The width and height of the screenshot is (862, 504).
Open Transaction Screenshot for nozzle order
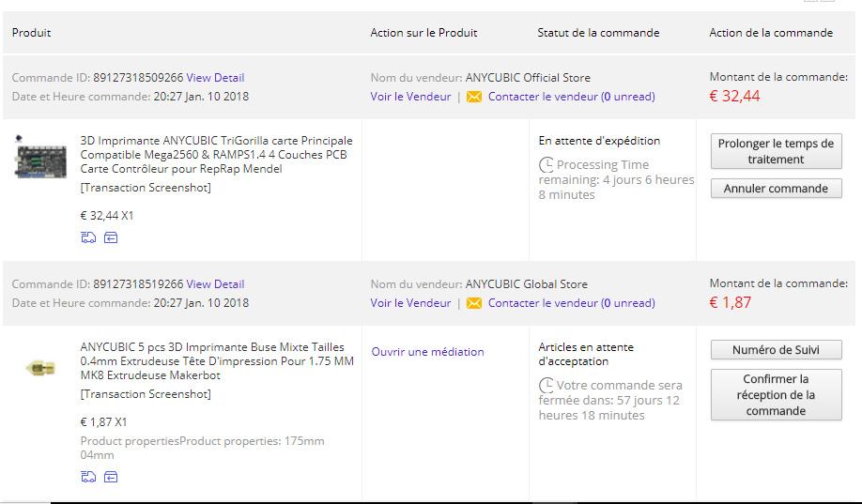click(x=146, y=394)
